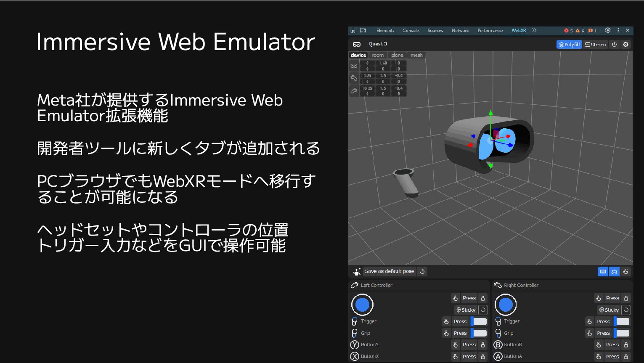Lock the ButtonB press

pos(626,344)
